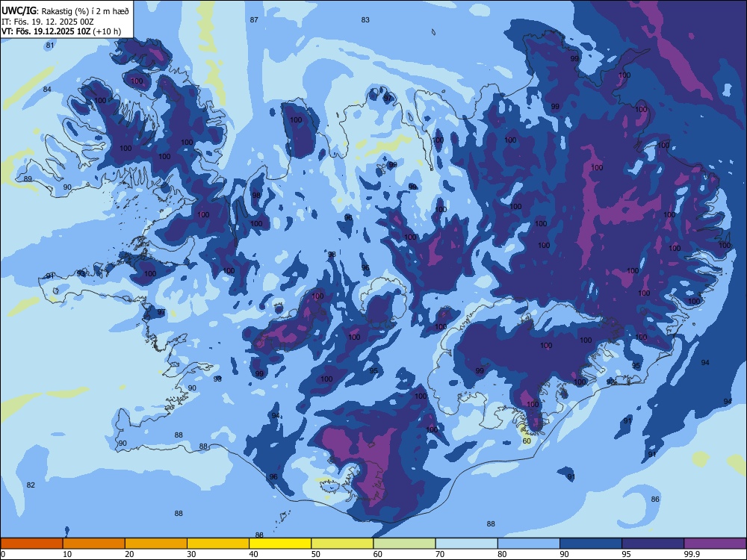
Task: Click the 10–20% orange legend swatch
Action: pos(94,544)
